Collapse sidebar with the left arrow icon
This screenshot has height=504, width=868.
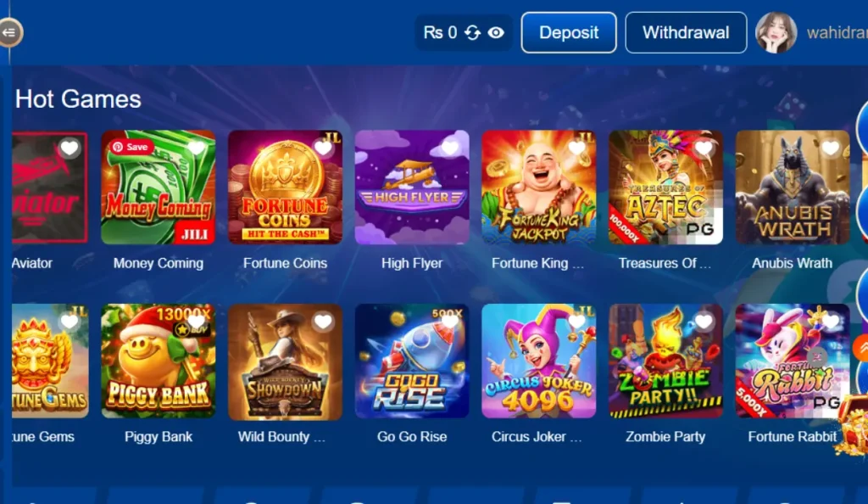point(9,33)
